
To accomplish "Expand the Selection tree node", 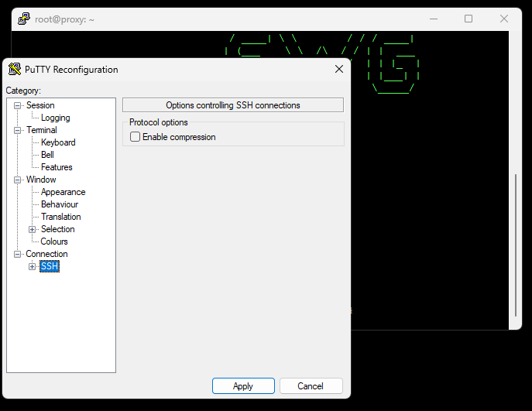I will (x=32, y=229).
